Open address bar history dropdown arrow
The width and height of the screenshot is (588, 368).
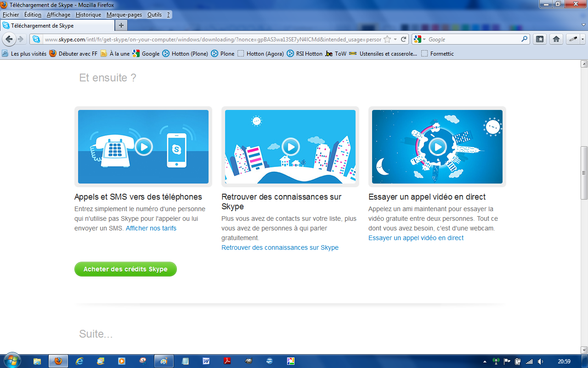(x=395, y=39)
